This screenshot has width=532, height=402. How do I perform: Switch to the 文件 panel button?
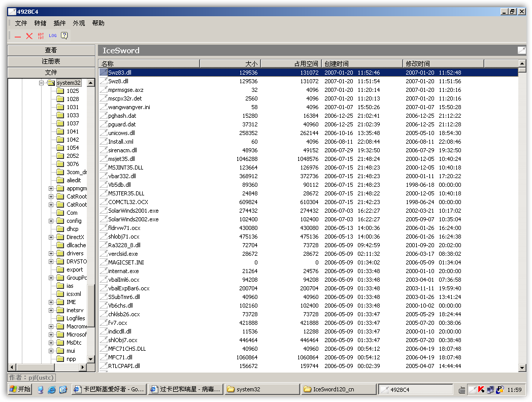(51, 73)
